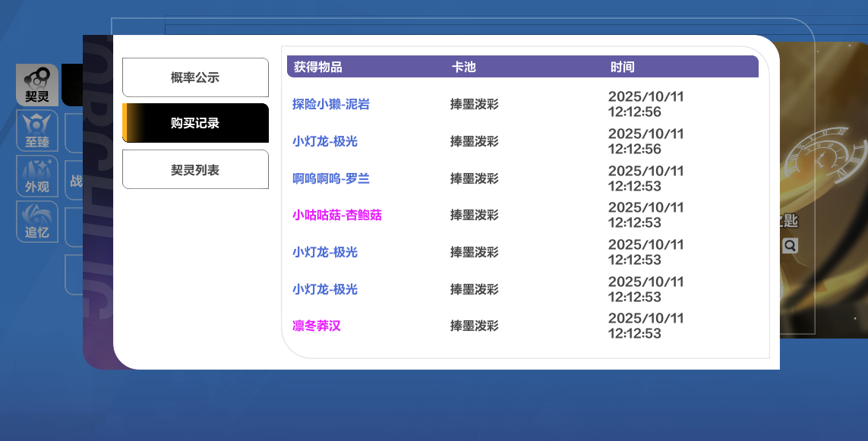This screenshot has width=868, height=441.
Task: Click the 获得物品 column header
Action: point(318,68)
